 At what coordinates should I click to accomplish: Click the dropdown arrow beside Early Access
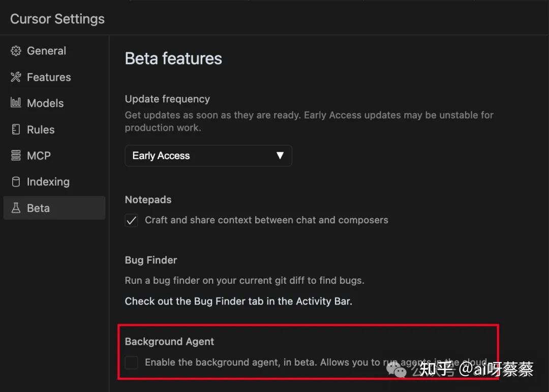tap(280, 156)
